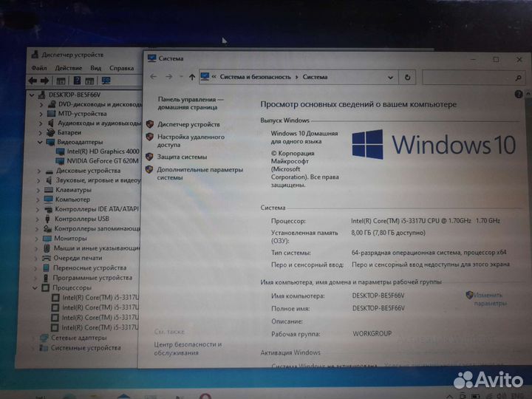Click the Система window title icon
The width and height of the screenshot is (532, 399).
151,58
